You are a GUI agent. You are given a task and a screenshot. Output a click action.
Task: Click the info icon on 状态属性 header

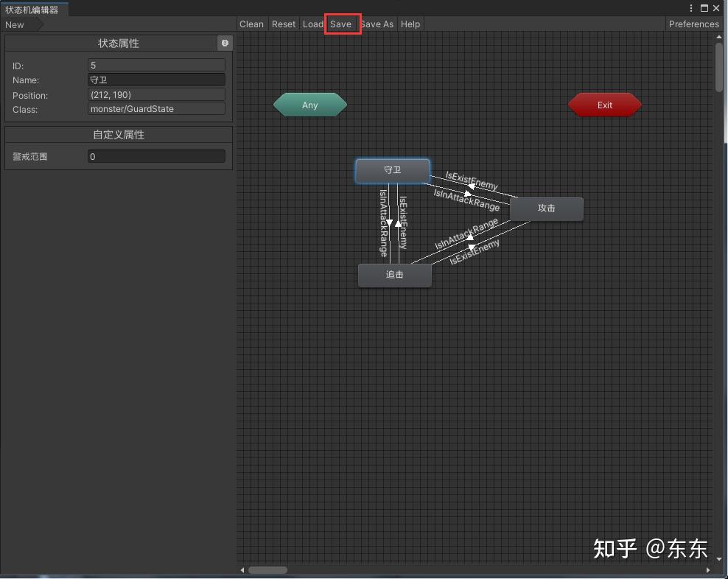225,43
